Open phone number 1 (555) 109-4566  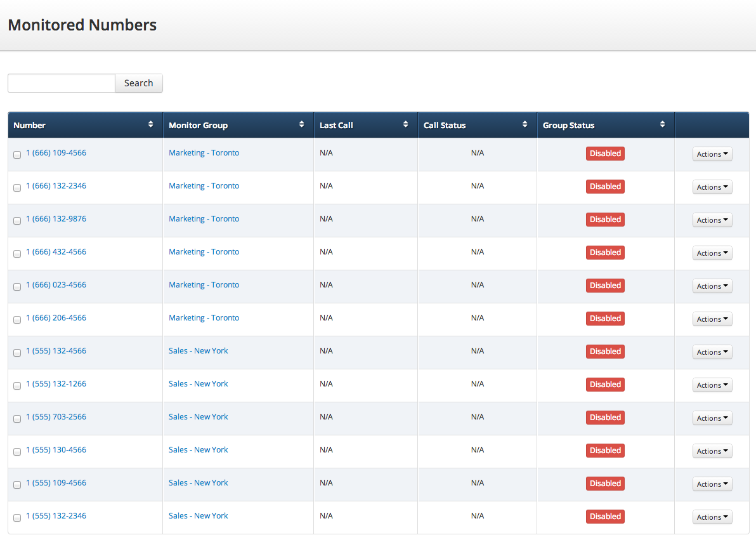(x=56, y=483)
